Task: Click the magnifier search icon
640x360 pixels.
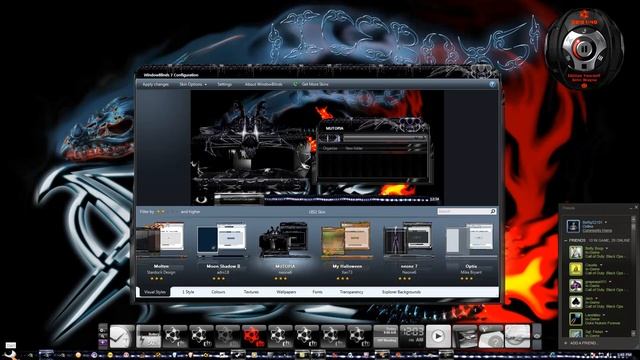Action: coord(493,211)
